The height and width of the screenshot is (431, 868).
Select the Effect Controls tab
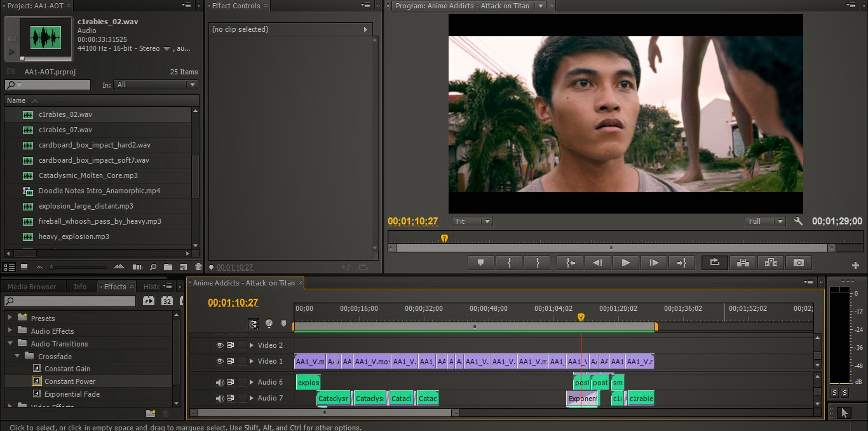click(236, 6)
